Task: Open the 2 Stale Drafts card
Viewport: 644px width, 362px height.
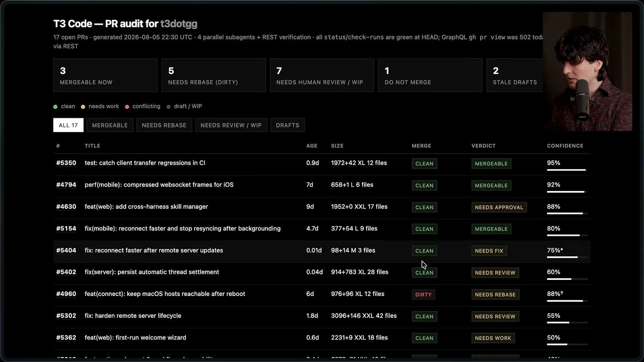Action: 514,75
